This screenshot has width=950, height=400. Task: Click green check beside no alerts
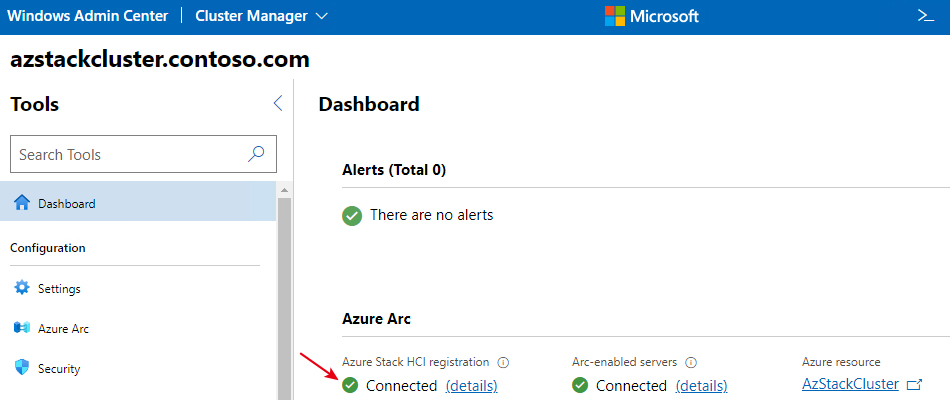(x=351, y=215)
